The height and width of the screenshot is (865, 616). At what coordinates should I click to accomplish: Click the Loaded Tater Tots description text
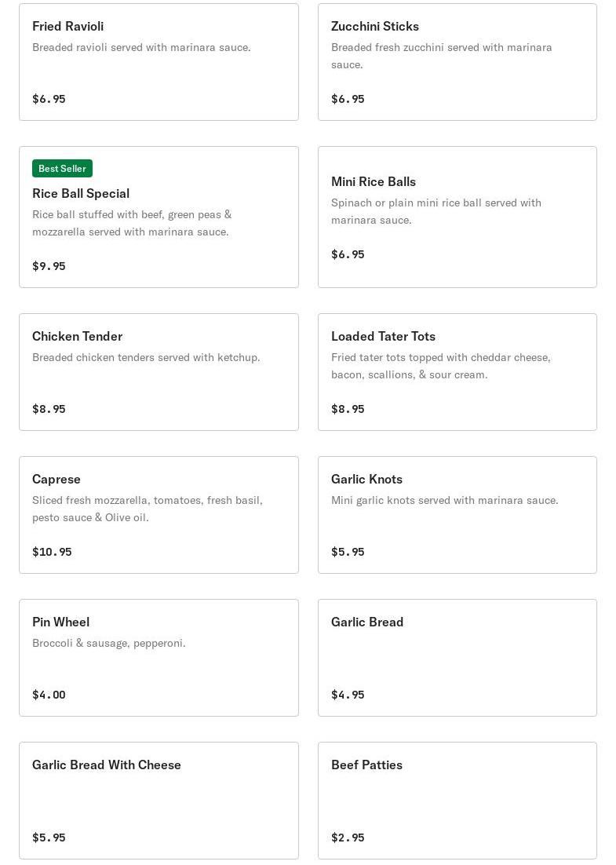click(x=441, y=366)
